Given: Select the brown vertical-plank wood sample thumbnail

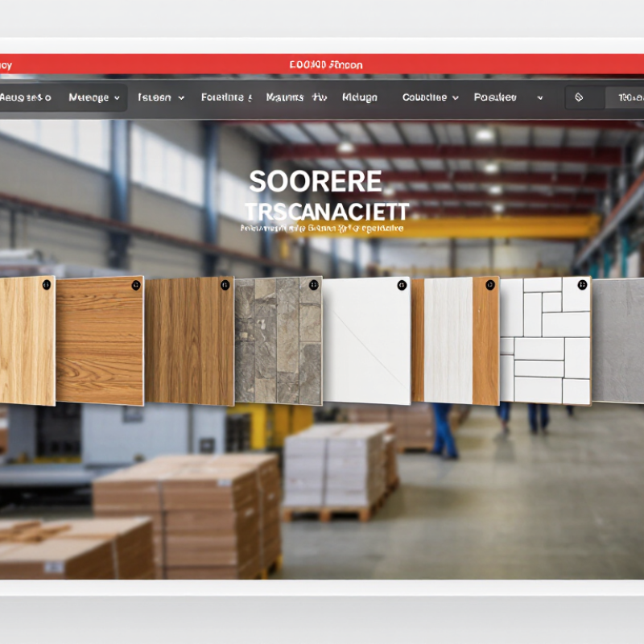Looking at the screenshot, I should coord(189,341).
